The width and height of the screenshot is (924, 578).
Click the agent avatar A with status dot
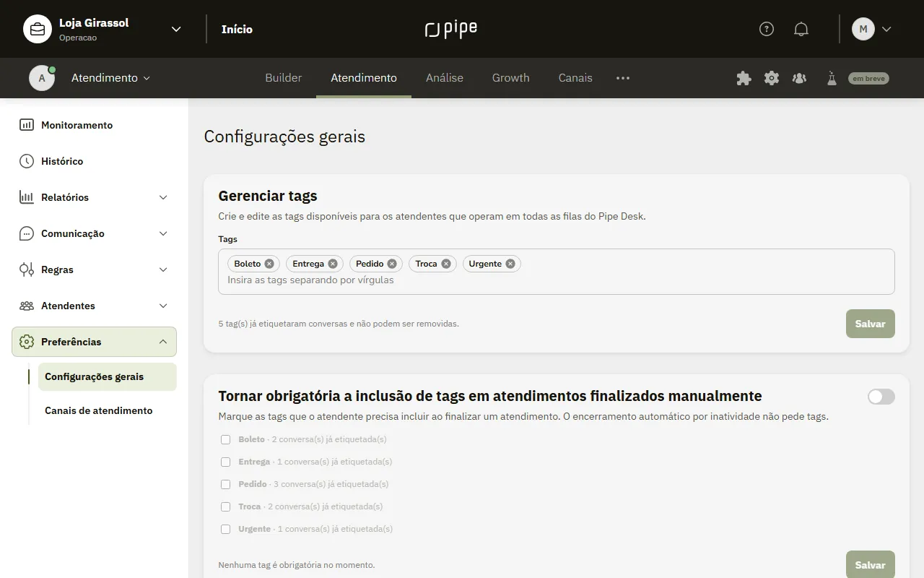pos(42,78)
